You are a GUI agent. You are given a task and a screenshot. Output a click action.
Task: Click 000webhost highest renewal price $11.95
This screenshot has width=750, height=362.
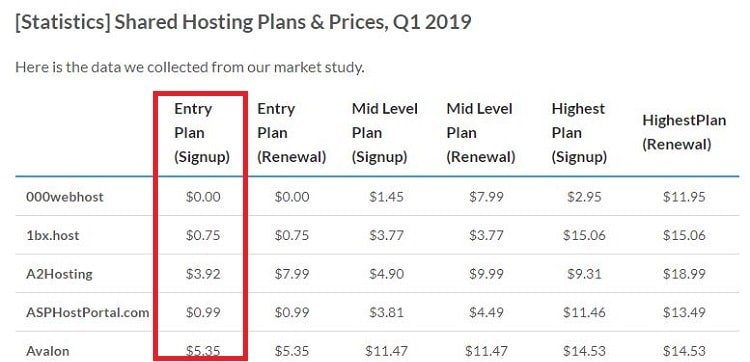[684, 197]
